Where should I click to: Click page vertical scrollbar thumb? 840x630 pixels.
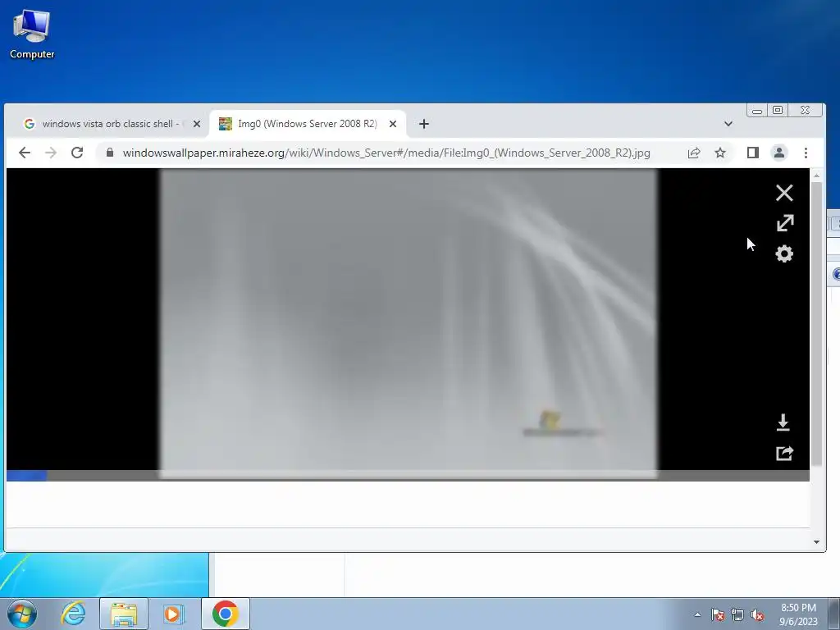[816, 324]
